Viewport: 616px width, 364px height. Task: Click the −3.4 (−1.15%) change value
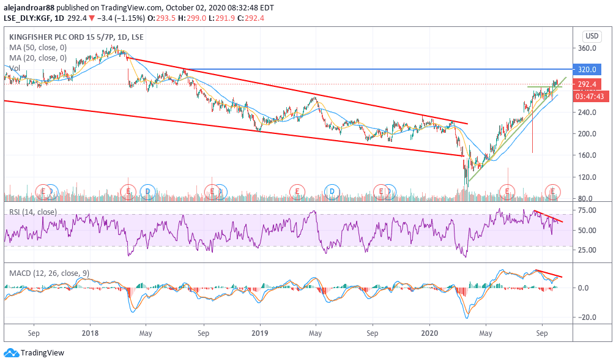[121, 18]
